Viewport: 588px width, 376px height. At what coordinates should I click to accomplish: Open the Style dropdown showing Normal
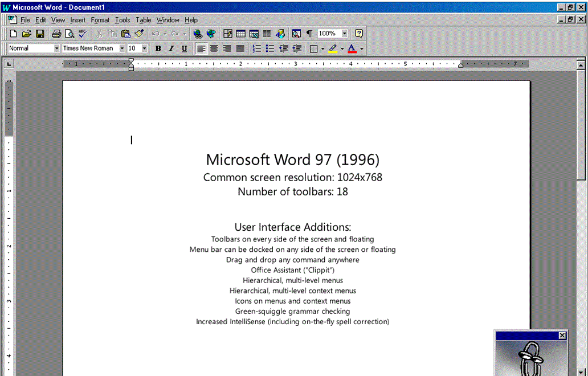pos(56,48)
